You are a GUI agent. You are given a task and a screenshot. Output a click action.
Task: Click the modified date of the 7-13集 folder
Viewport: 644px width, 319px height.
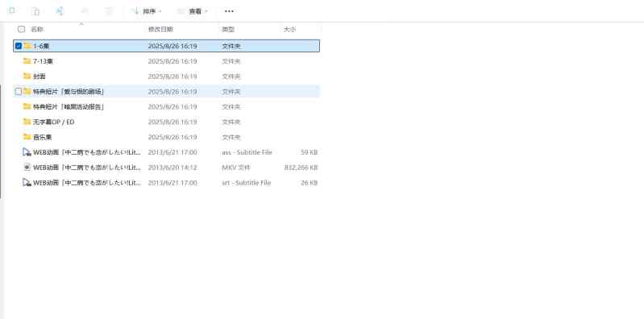tap(172, 61)
